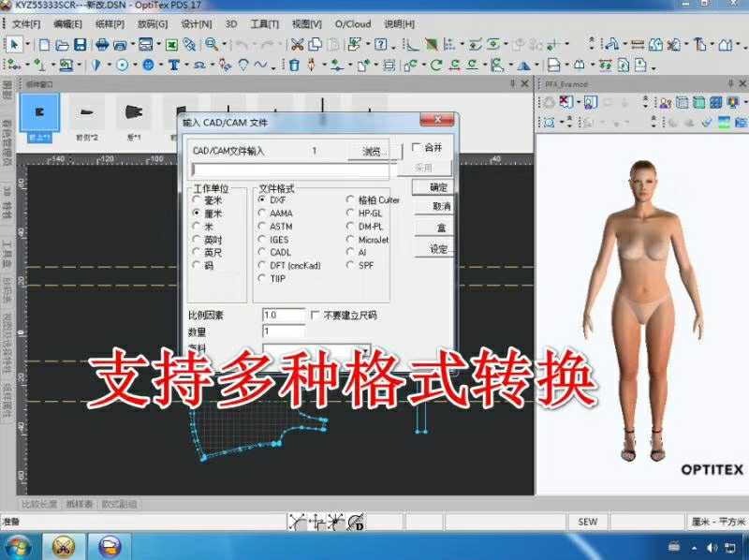Click the scissors cut icon
This screenshot has height=560, width=749.
[297, 45]
